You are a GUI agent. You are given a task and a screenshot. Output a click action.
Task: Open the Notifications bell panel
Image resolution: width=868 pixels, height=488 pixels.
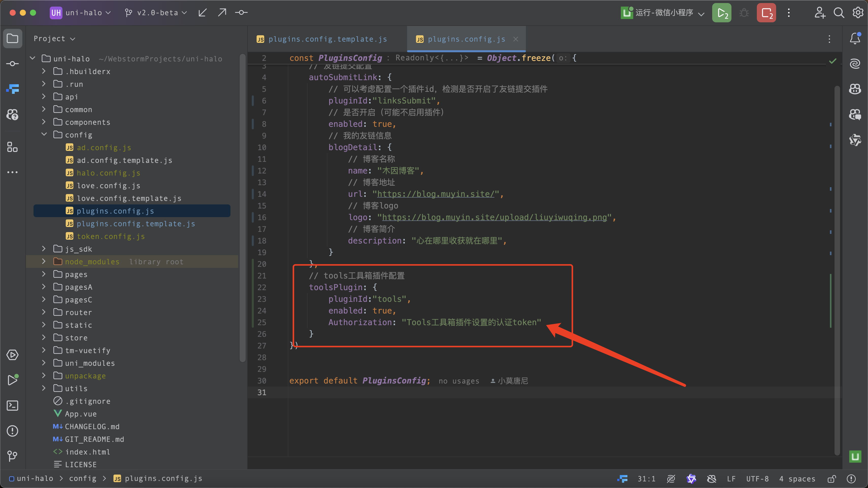[855, 38]
